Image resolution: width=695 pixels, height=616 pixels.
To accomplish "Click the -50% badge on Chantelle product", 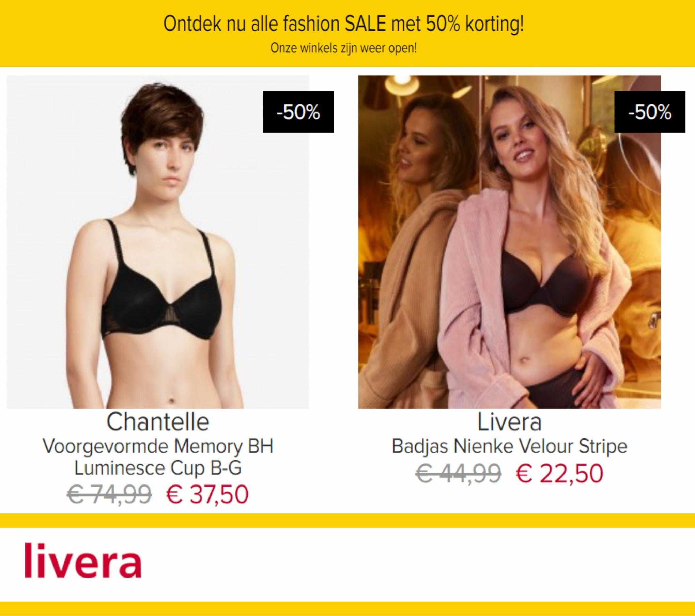I will pyautogui.click(x=298, y=112).
